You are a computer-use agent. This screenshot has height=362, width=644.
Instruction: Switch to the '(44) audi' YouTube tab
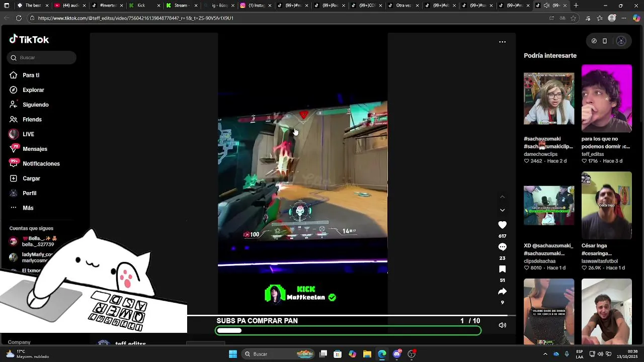coord(70,6)
